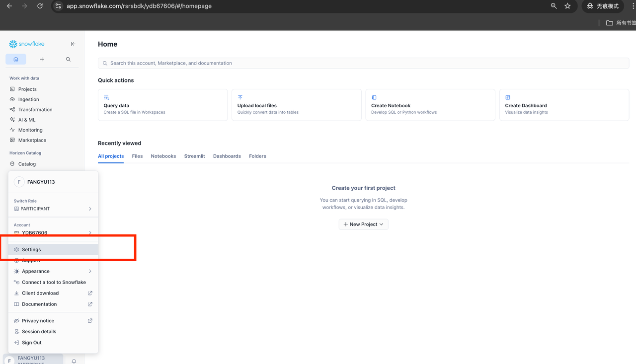Click the Create Dashboard card
The height and width of the screenshot is (364, 636).
[x=564, y=105]
